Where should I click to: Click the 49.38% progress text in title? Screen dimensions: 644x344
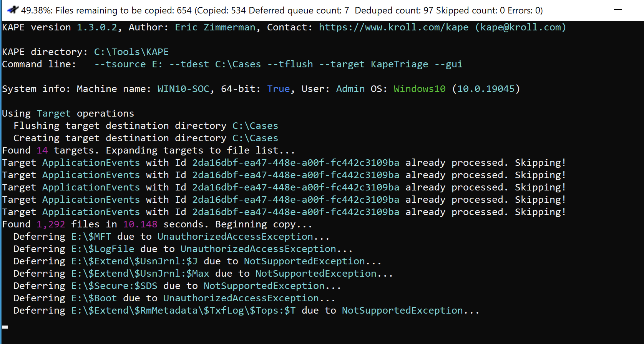tap(37, 10)
